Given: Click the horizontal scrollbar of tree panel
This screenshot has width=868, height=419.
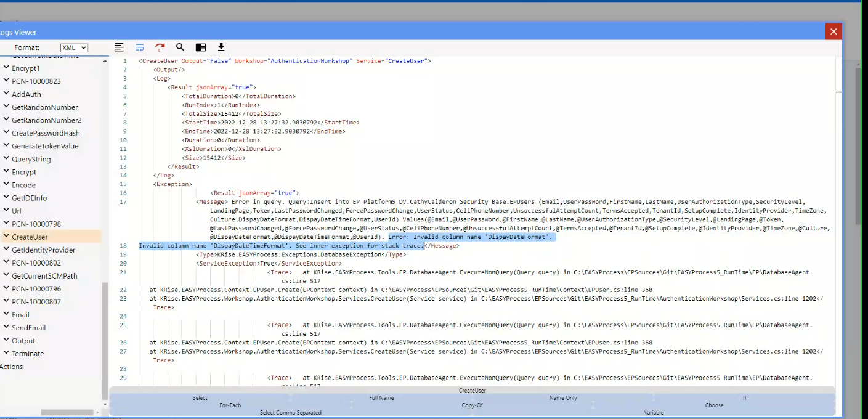Looking at the screenshot, I should (x=67, y=412).
